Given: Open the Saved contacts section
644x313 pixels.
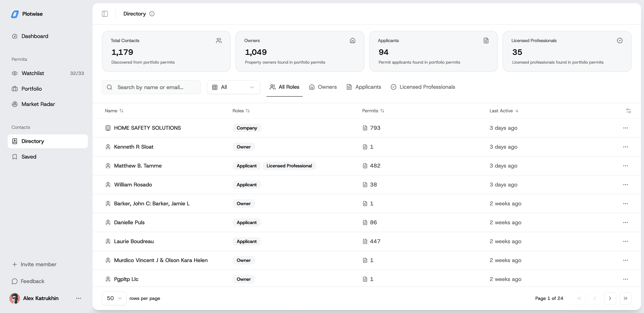Looking at the screenshot, I should tap(29, 157).
